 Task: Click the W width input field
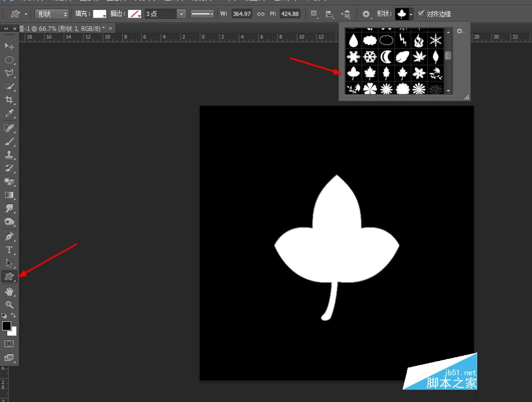242,14
